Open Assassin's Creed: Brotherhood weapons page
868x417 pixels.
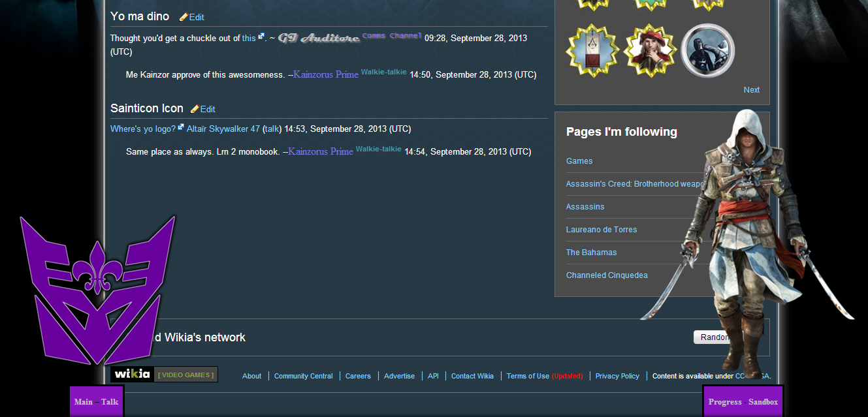635,184
